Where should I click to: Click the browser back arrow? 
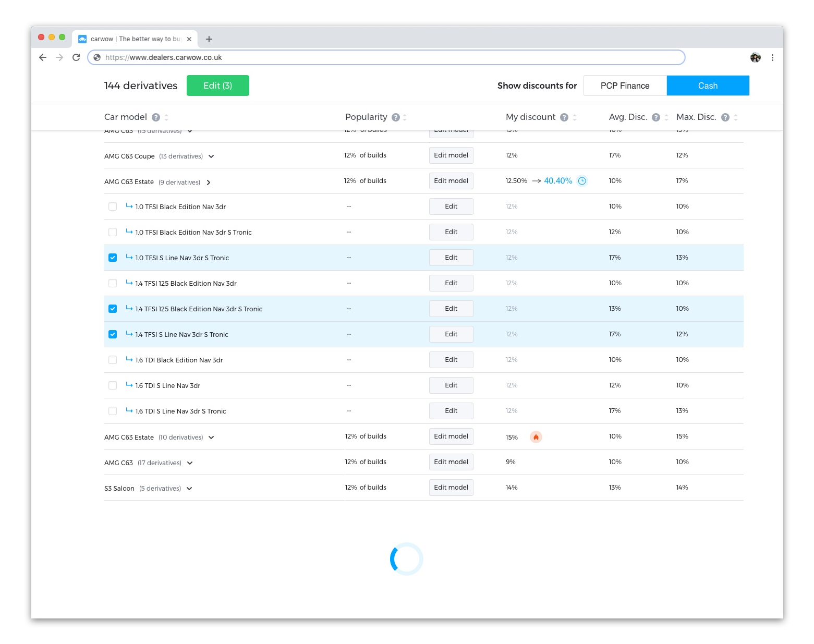click(43, 57)
